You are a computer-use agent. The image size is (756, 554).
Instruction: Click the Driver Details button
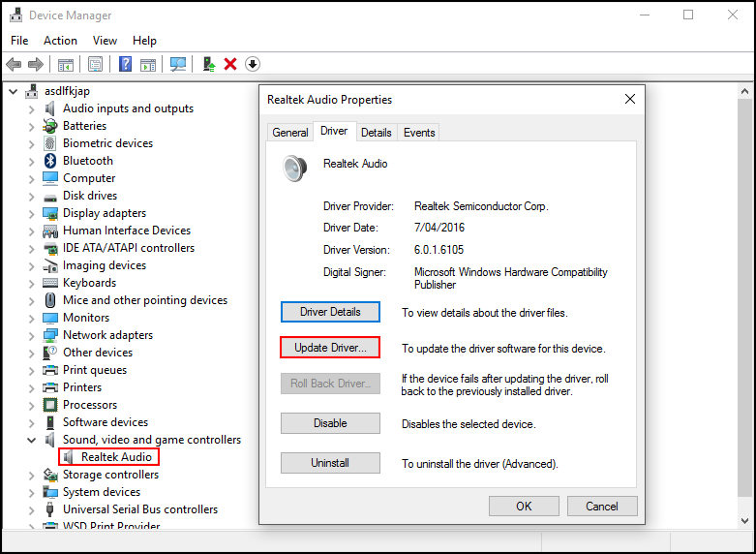(x=330, y=312)
